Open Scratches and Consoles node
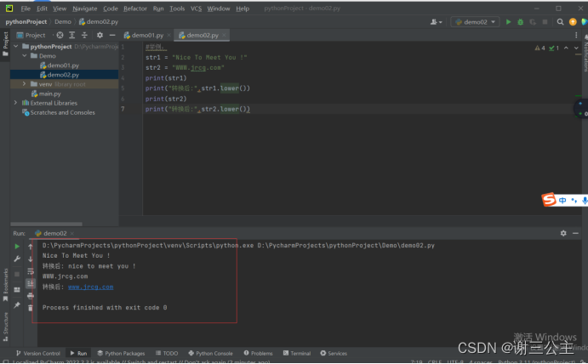Image resolution: width=588 pixels, height=364 pixels. (x=59, y=112)
